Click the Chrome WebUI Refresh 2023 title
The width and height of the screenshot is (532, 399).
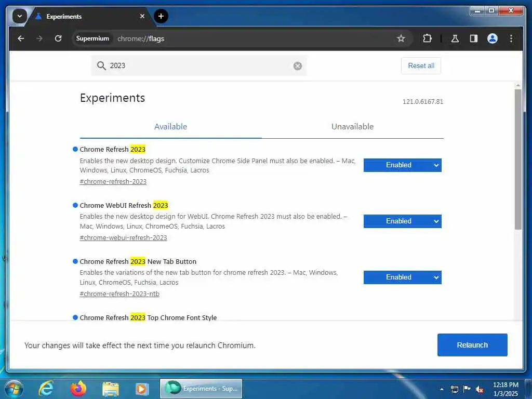tap(124, 206)
